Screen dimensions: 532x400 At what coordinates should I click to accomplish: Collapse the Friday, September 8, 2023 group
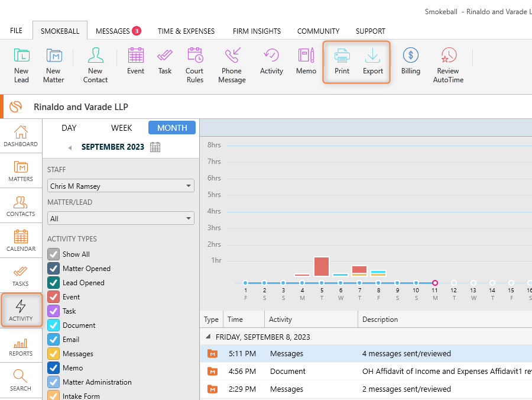click(x=208, y=337)
